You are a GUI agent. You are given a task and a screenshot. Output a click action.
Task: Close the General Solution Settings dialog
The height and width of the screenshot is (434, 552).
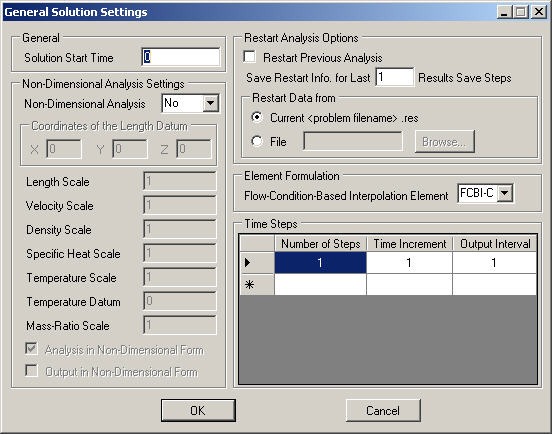[539, 12]
